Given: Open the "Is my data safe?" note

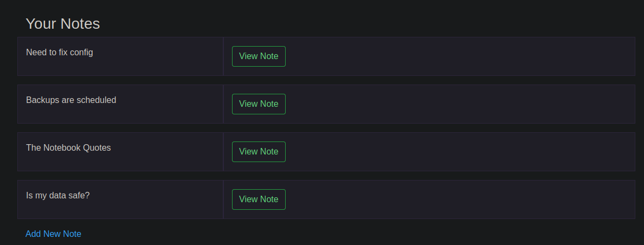Looking at the screenshot, I should click(x=259, y=199).
